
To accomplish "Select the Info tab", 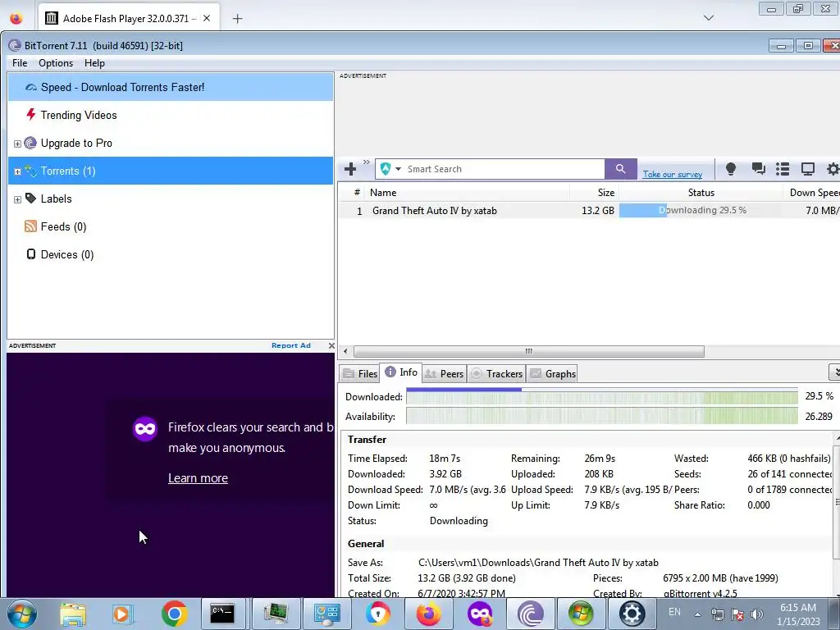I will point(401,372).
